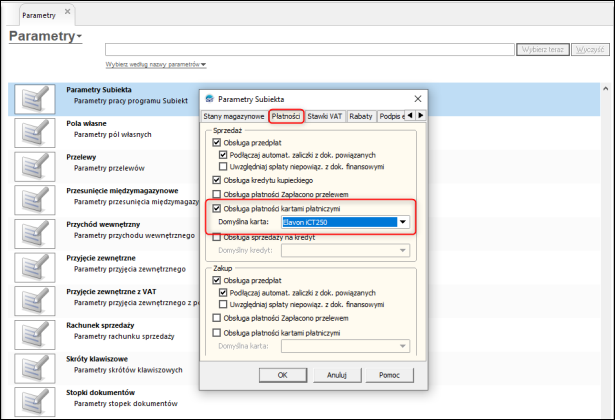Viewport: 615px width, 420px height.
Task: Click the Przyjęcie zewnętrzne list icon
Action: (x=35, y=267)
